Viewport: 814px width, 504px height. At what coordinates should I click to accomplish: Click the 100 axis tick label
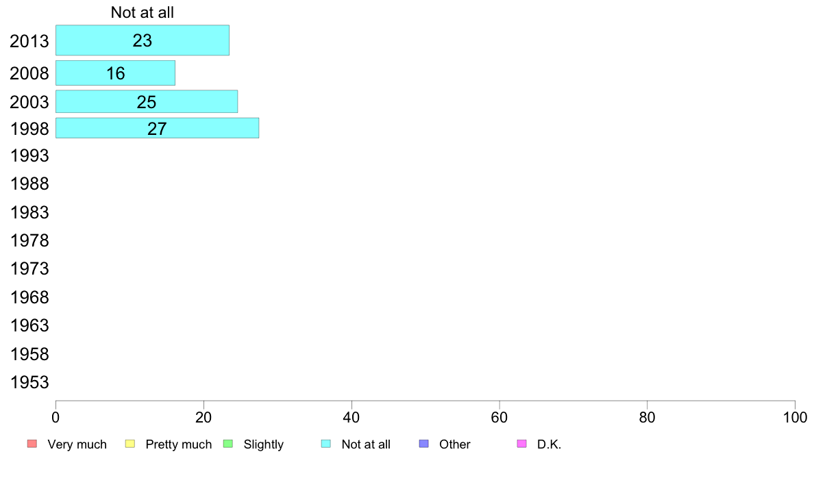click(x=795, y=417)
